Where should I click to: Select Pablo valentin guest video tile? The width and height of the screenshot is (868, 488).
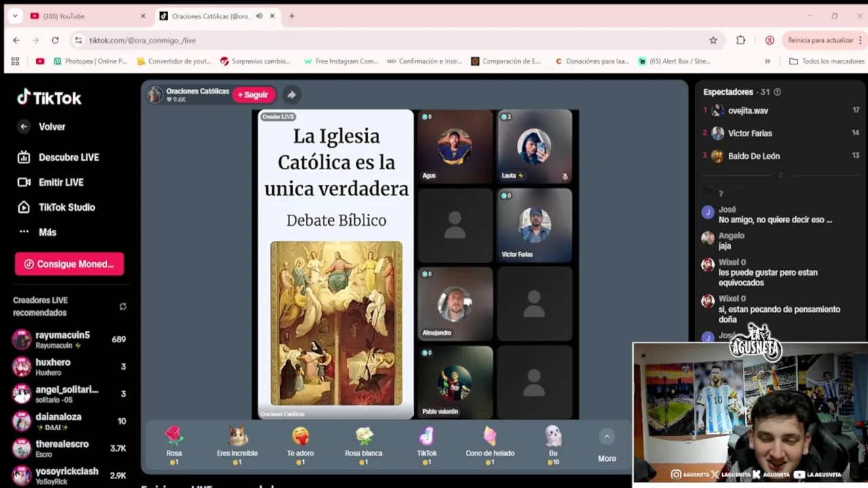tap(455, 382)
